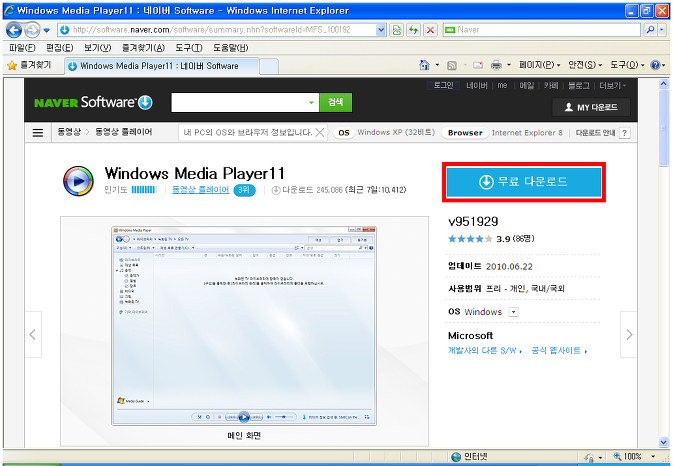The width and height of the screenshot is (673, 466).
Task: Click the 즐겨찾기 favorites star button
Action: coord(29,65)
